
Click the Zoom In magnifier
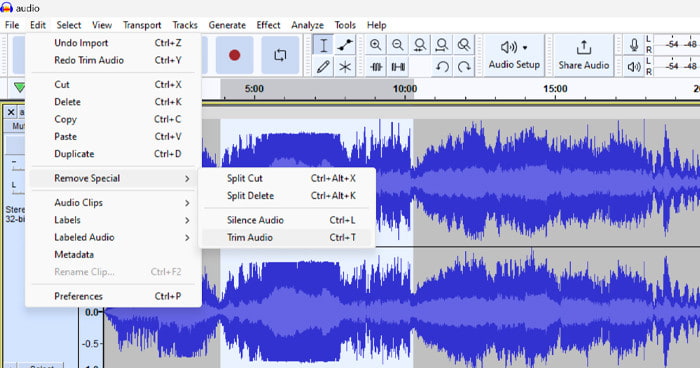click(375, 45)
